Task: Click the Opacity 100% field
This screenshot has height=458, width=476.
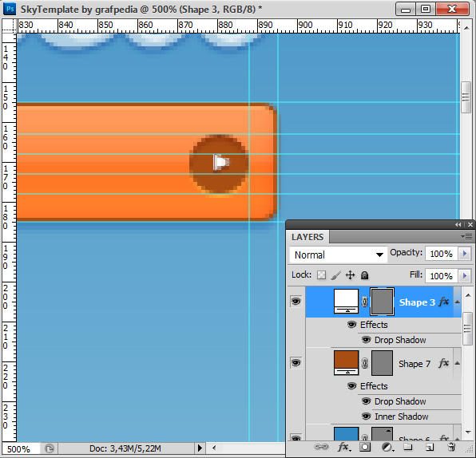Action: (x=442, y=254)
